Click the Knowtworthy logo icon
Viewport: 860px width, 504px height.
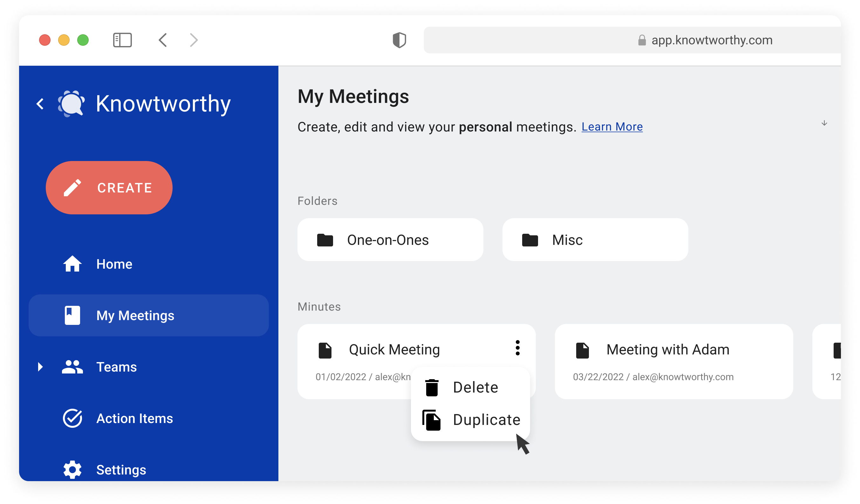(71, 104)
